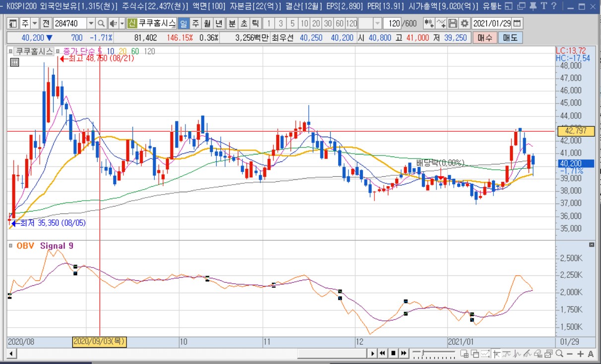Open the chart settings gear icon

464,24
